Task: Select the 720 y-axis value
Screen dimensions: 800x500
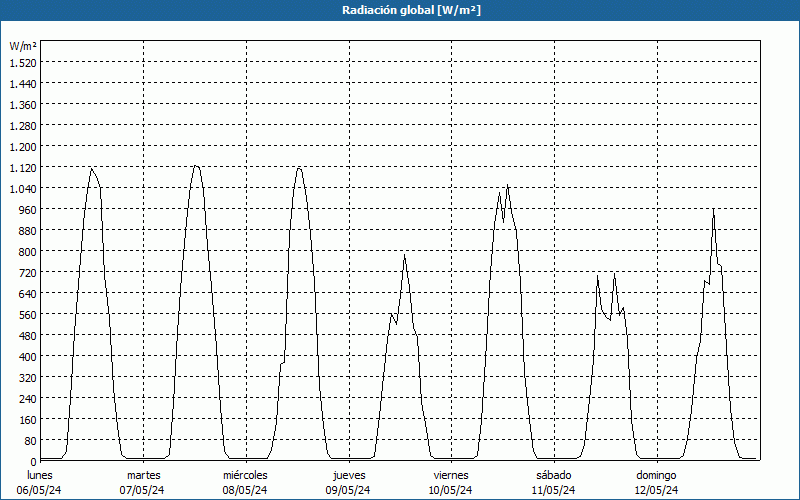Action: (x=28, y=272)
